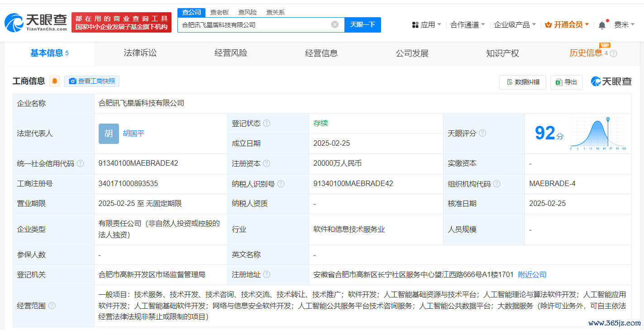Click the TianYanCha score distribution chart
The height and width of the screenshot is (330, 644).
coord(597,134)
